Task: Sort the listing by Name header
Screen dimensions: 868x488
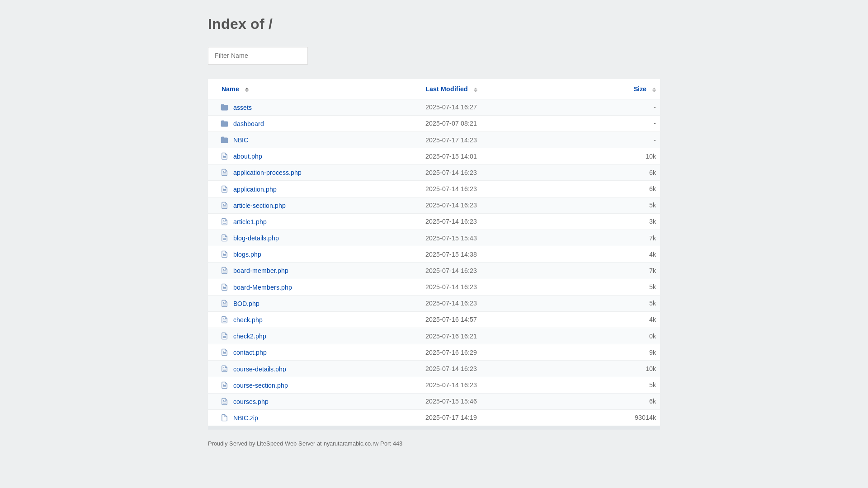Action: click(230, 89)
